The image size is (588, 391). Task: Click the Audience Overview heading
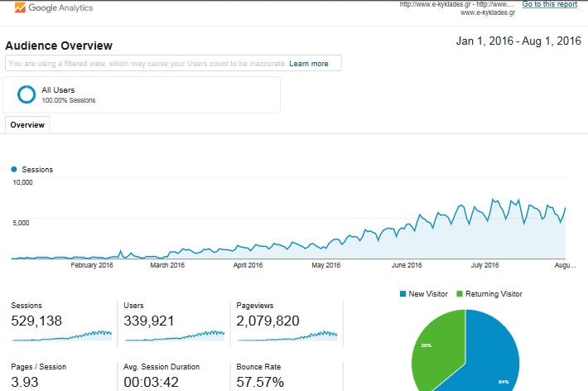click(59, 46)
